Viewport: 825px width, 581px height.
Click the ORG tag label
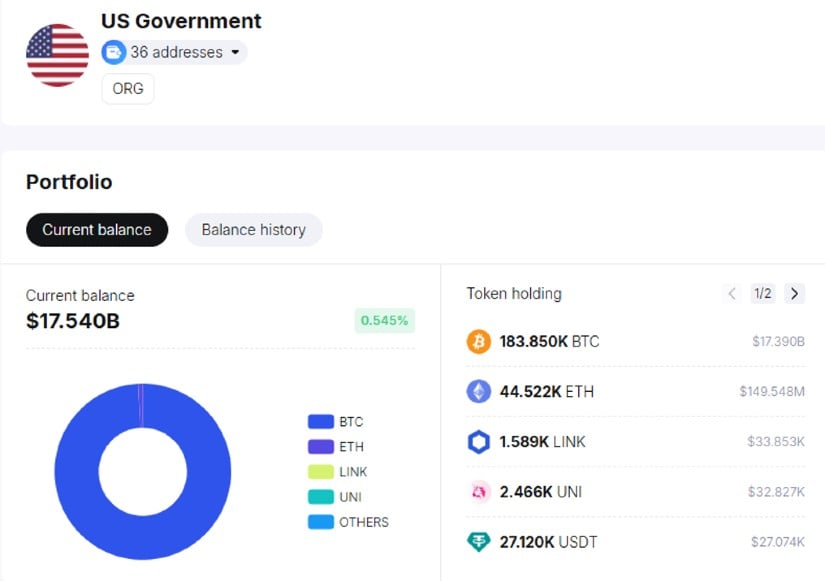(x=128, y=89)
